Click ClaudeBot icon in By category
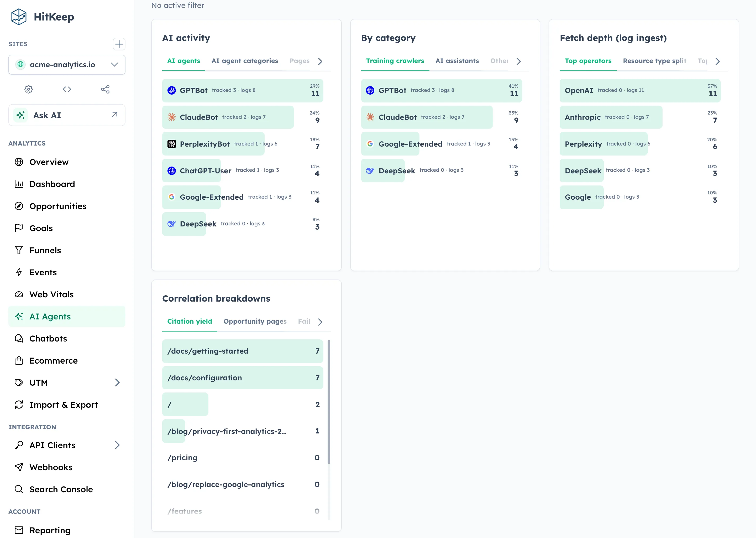Screen dimensions: 756x538 (x=370, y=117)
